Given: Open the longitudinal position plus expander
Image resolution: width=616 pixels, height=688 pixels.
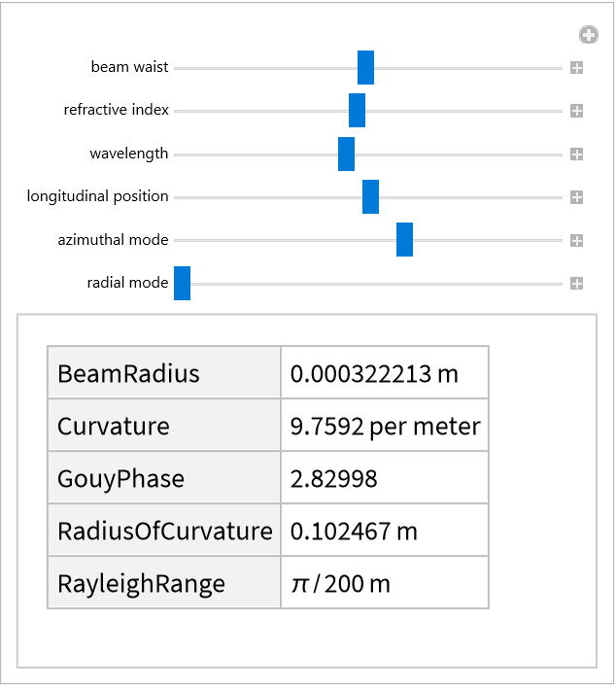Looking at the screenshot, I should click(576, 197).
